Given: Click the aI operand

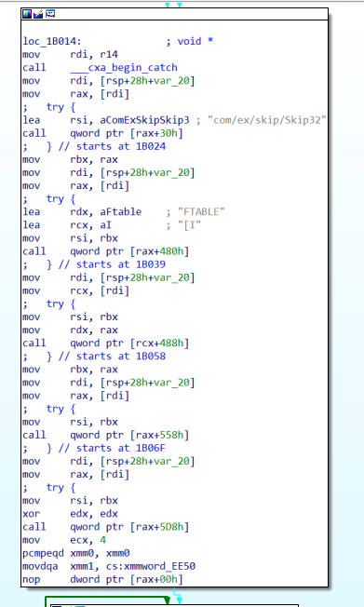Looking at the screenshot, I should click(x=106, y=225).
